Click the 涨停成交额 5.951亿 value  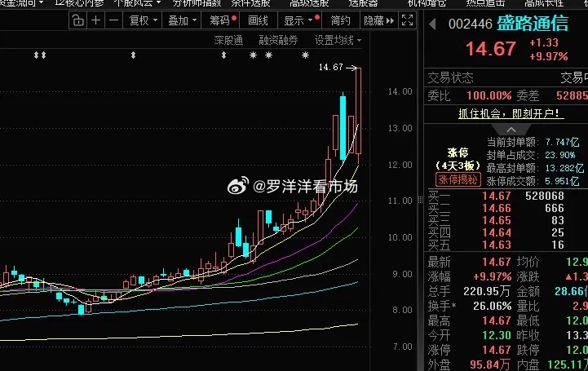[562, 181]
